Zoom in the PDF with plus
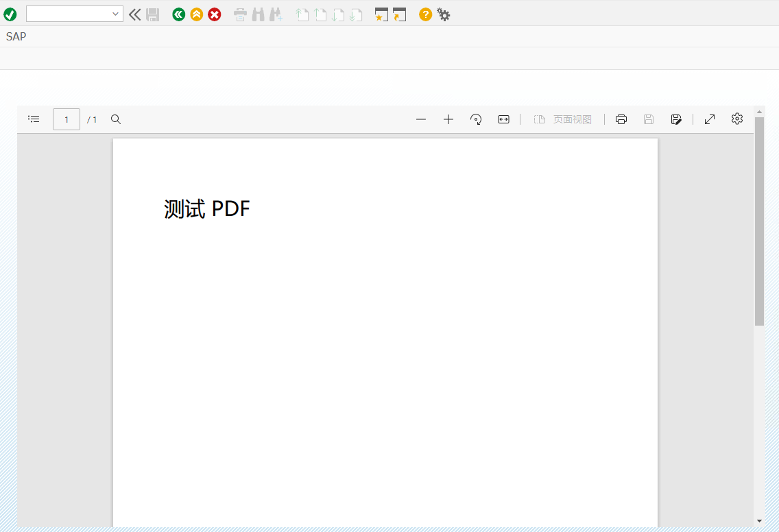Screen dimensions: 779x532 coord(448,119)
